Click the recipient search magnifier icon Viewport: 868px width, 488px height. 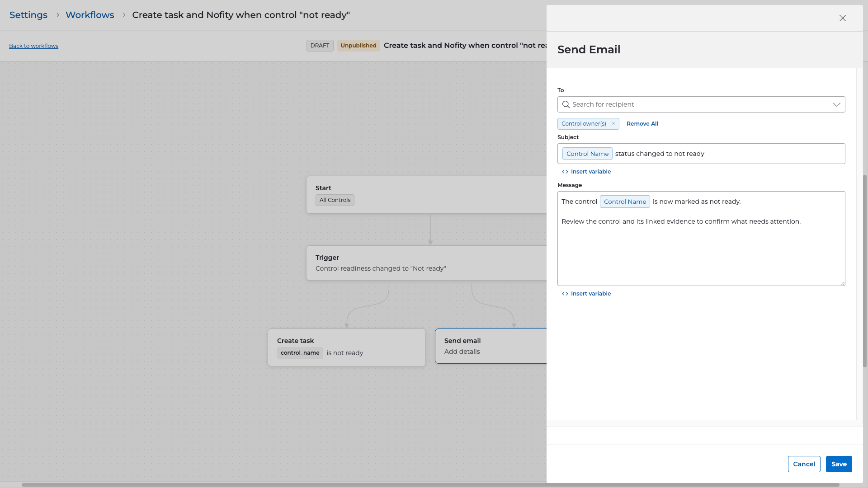(x=566, y=104)
